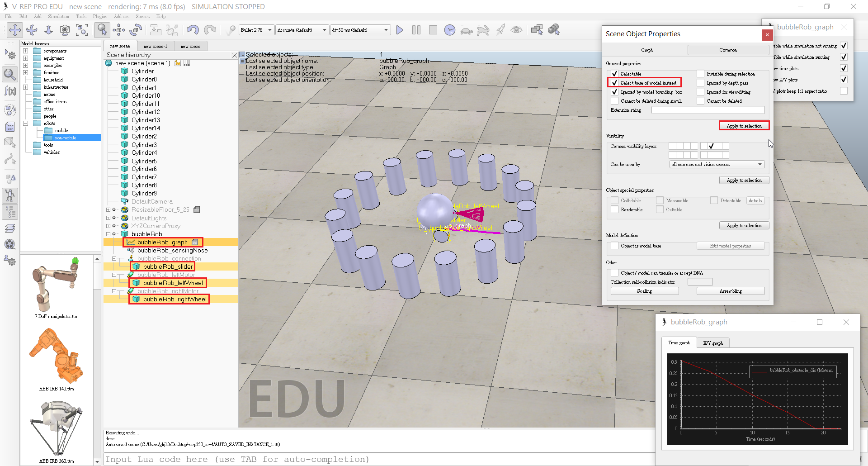Click the fit-to-view tool icon
868x466 pixels.
coord(82,30)
